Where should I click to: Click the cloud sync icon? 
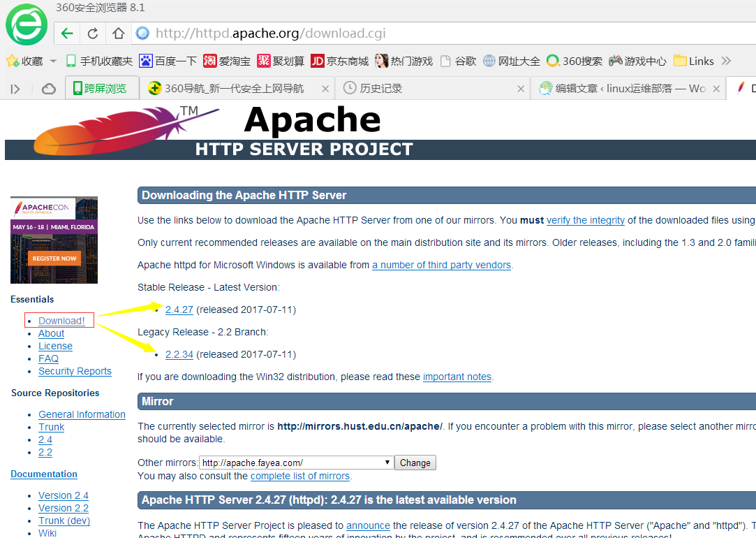click(x=48, y=89)
